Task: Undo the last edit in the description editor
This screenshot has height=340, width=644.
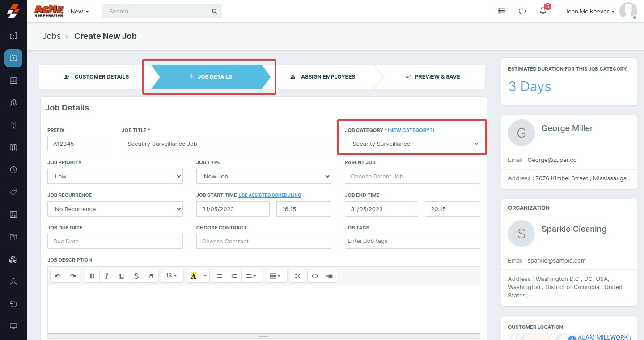Action: point(58,276)
